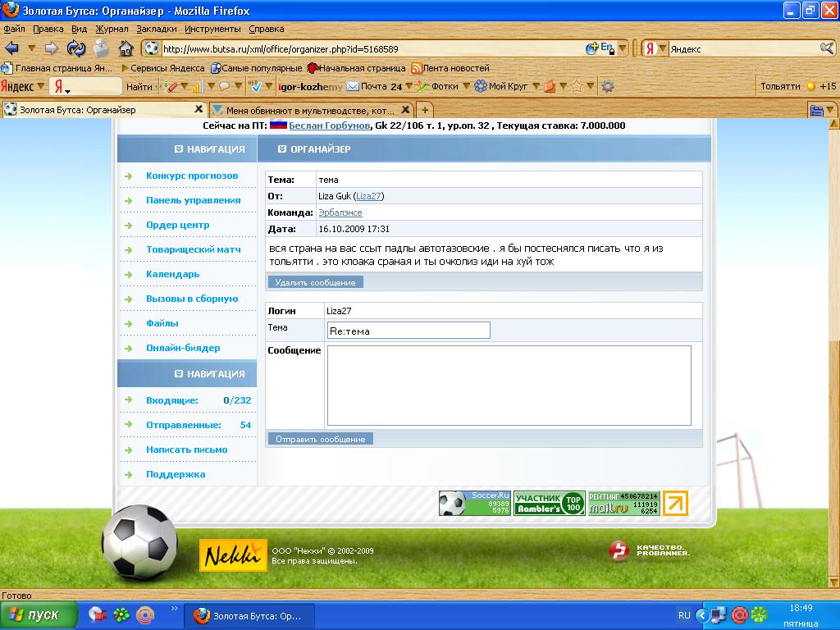The image size is (840, 630).
Task: Reload the page with the refresh icon
Action: click(x=76, y=48)
